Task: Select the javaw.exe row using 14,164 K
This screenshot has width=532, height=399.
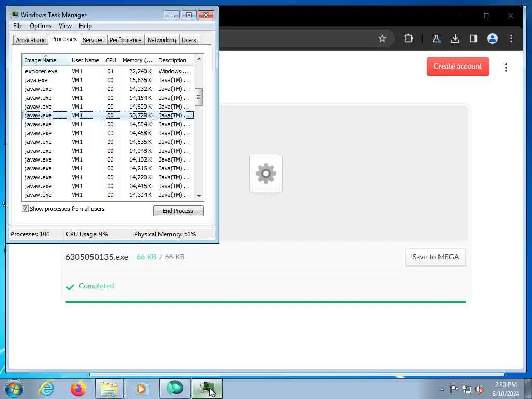Action: tap(108, 98)
